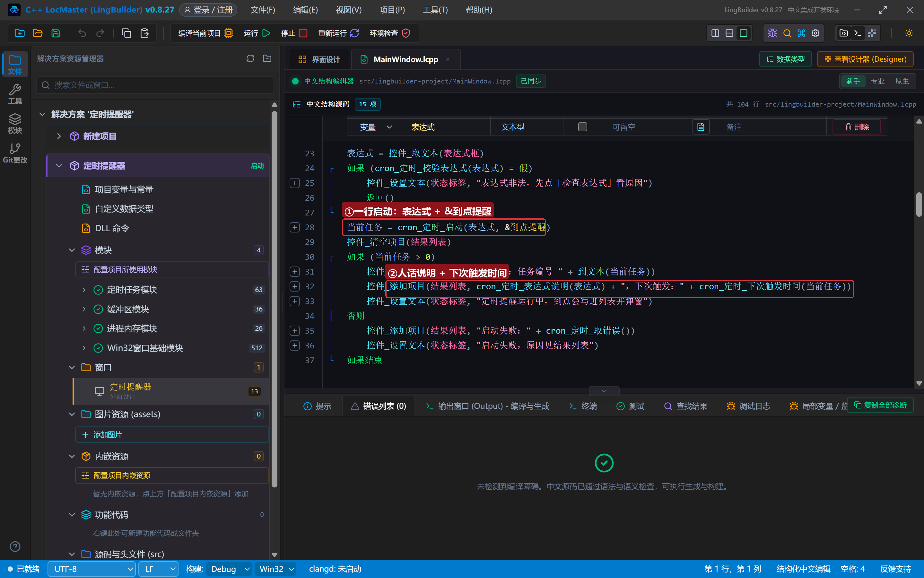Image resolution: width=924 pixels, height=578 pixels.
Task: Refresh the solution explorer
Action: tap(250, 58)
